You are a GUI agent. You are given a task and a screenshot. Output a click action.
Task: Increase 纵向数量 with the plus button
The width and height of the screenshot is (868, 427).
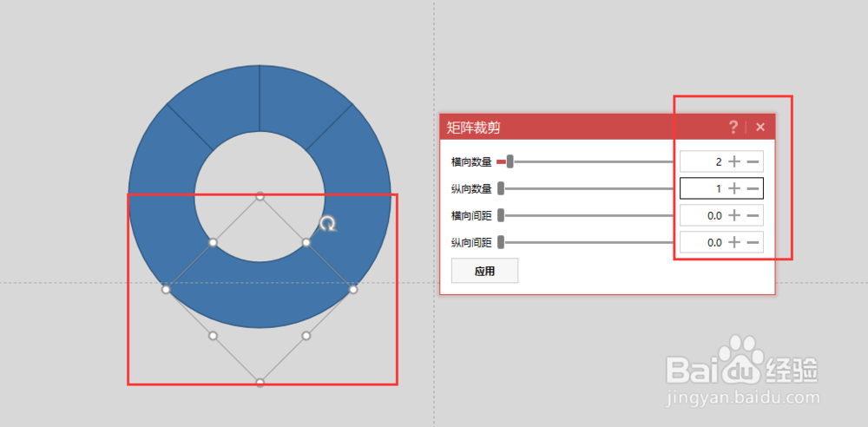[733, 188]
